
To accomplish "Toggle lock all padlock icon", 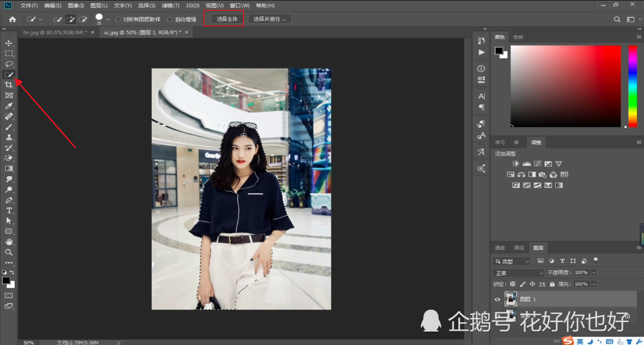I will [552, 284].
